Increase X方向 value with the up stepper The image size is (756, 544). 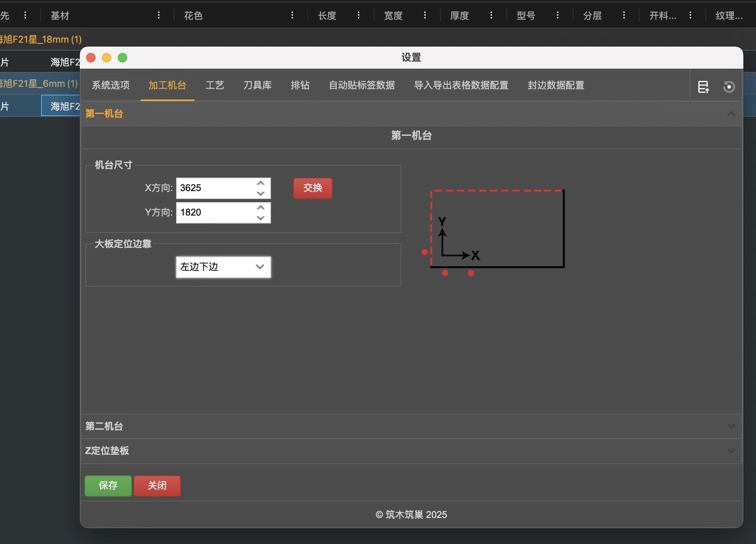click(260, 183)
